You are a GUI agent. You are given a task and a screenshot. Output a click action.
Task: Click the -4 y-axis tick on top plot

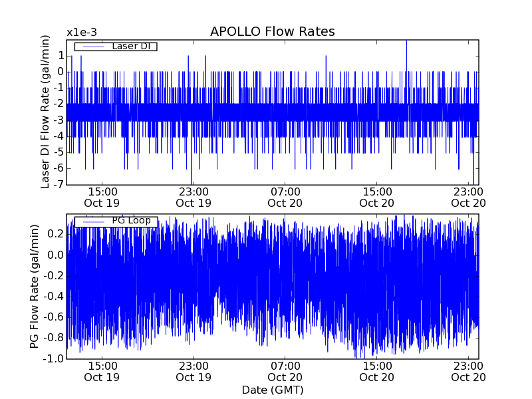pyautogui.click(x=59, y=136)
